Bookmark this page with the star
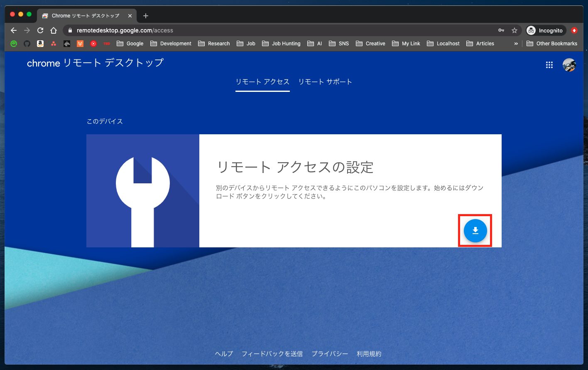Image resolution: width=588 pixels, height=370 pixels. [514, 30]
